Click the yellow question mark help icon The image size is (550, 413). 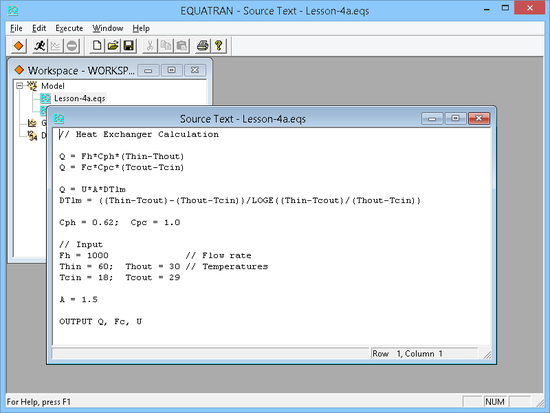point(219,46)
